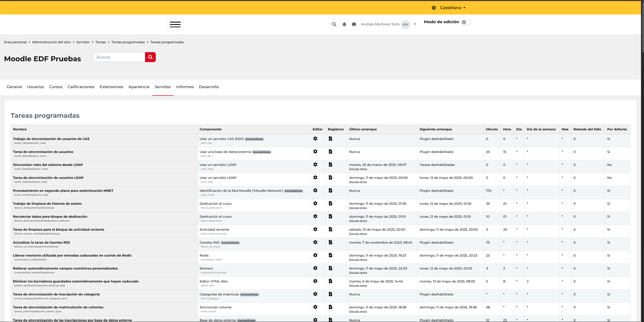The height and width of the screenshot is (322, 644).
Task: Edit the session history cleanup task
Action: pyautogui.click(x=315, y=204)
